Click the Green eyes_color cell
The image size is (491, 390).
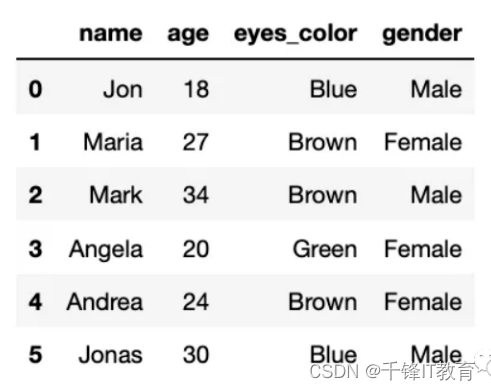pyautogui.click(x=325, y=249)
